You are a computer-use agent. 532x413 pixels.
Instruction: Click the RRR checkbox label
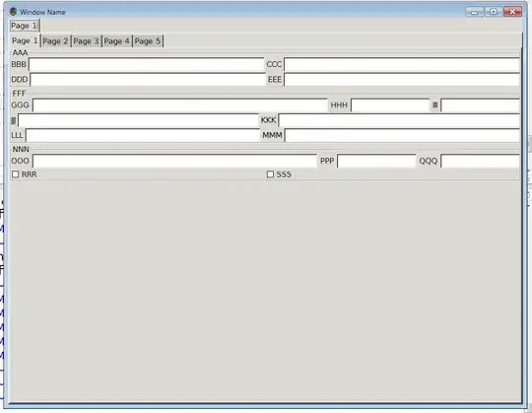coord(30,174)
